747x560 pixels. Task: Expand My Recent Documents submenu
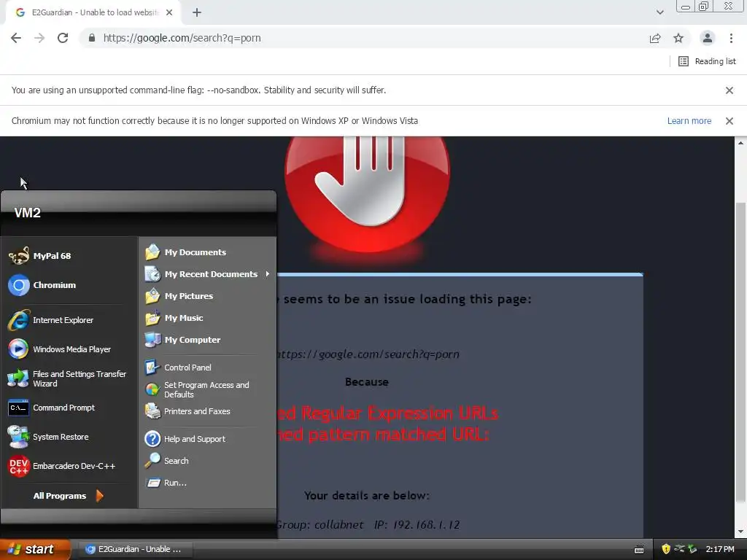click(x=208, y=274)
